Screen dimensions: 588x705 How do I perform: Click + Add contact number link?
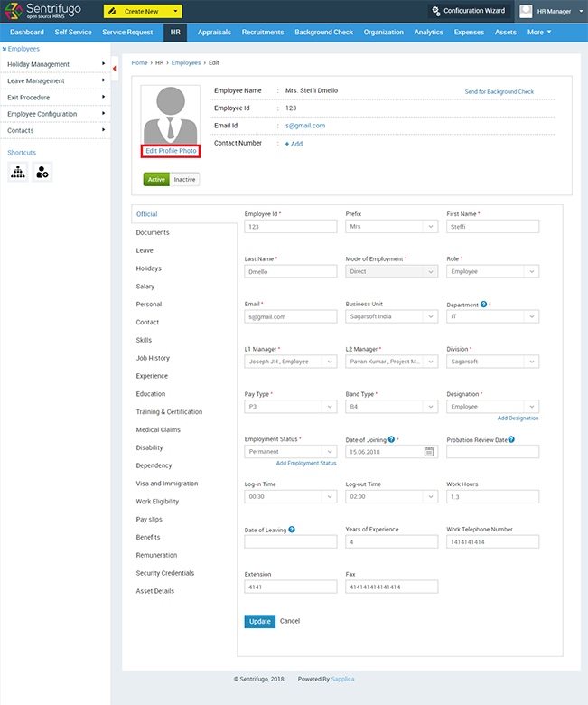tap(294, 144)
